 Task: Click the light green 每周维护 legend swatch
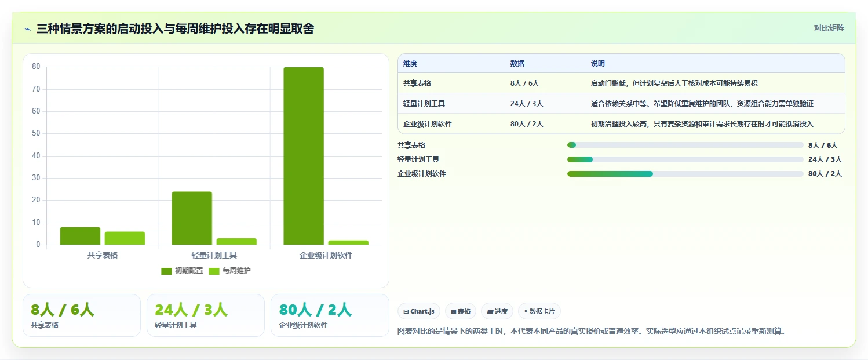(214, 271)
